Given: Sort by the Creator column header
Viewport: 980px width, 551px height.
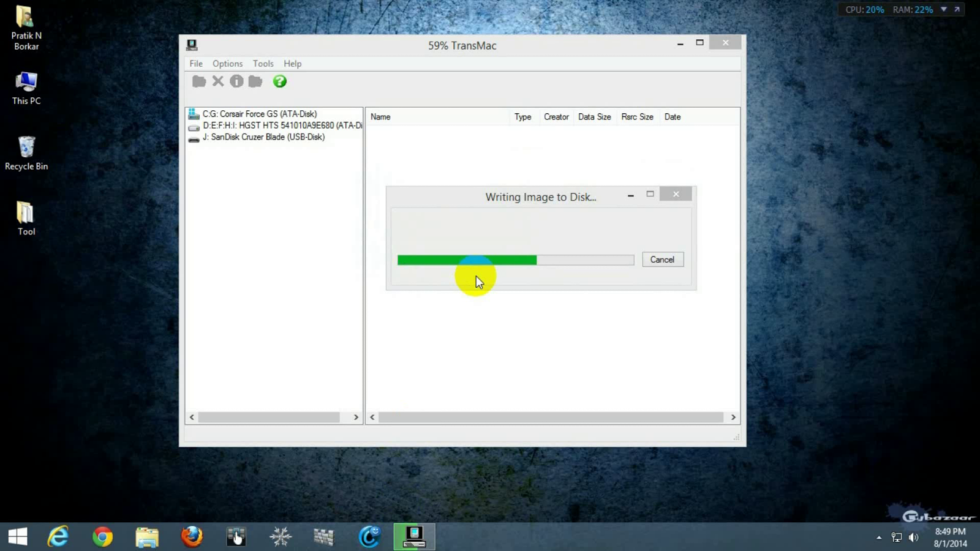Looking at the screenshot, I should (x=556, y=117).
